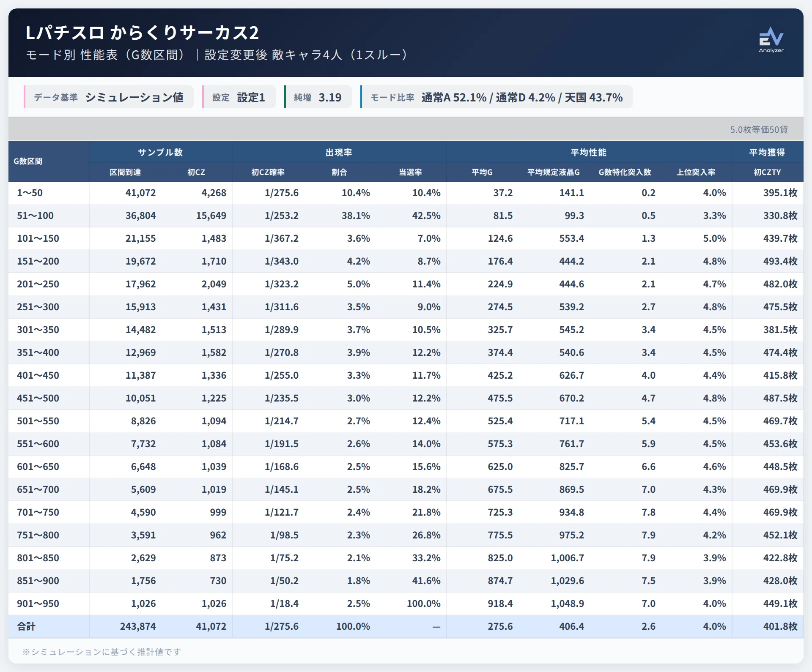Click the 1/367.2 probability cell

point(281,238)
